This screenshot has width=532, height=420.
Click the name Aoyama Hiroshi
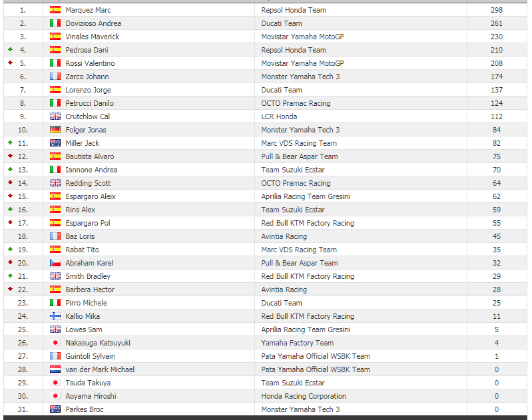coord(91,396)
